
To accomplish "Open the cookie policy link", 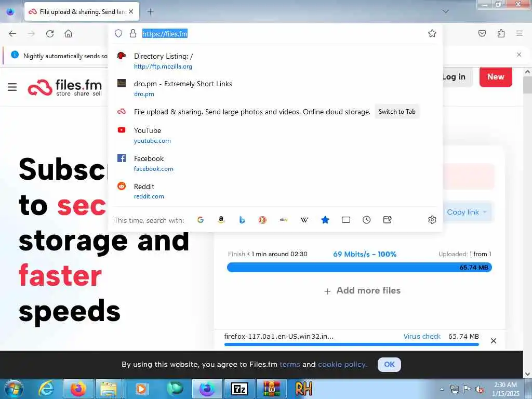I will tap(342, 364).
